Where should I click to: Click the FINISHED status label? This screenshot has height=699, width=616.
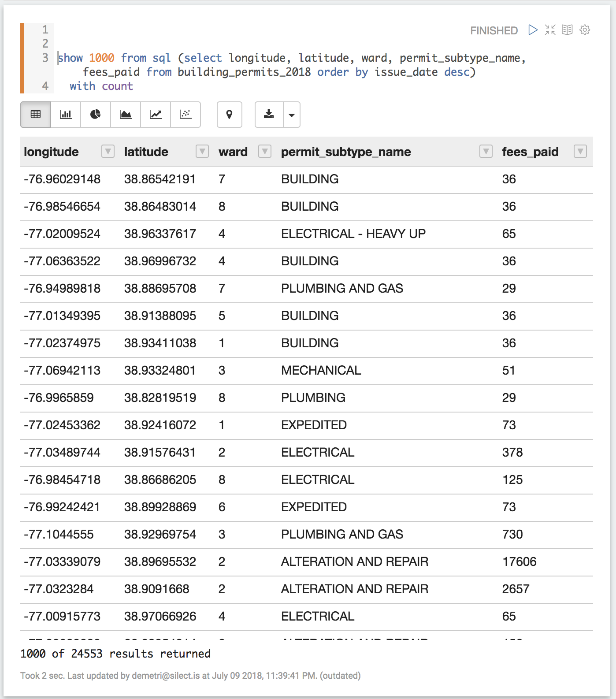(494, 30)
